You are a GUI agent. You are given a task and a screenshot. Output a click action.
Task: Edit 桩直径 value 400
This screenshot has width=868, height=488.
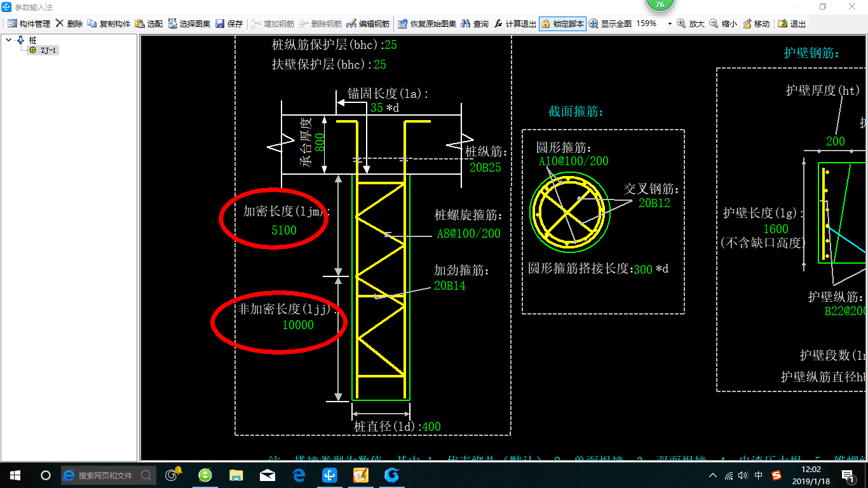click(x=431, y=426)
